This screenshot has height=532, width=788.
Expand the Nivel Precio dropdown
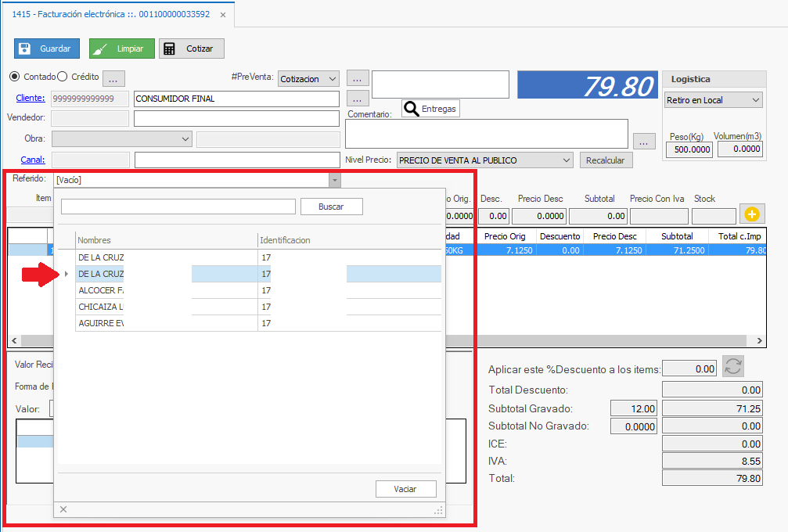567,160
